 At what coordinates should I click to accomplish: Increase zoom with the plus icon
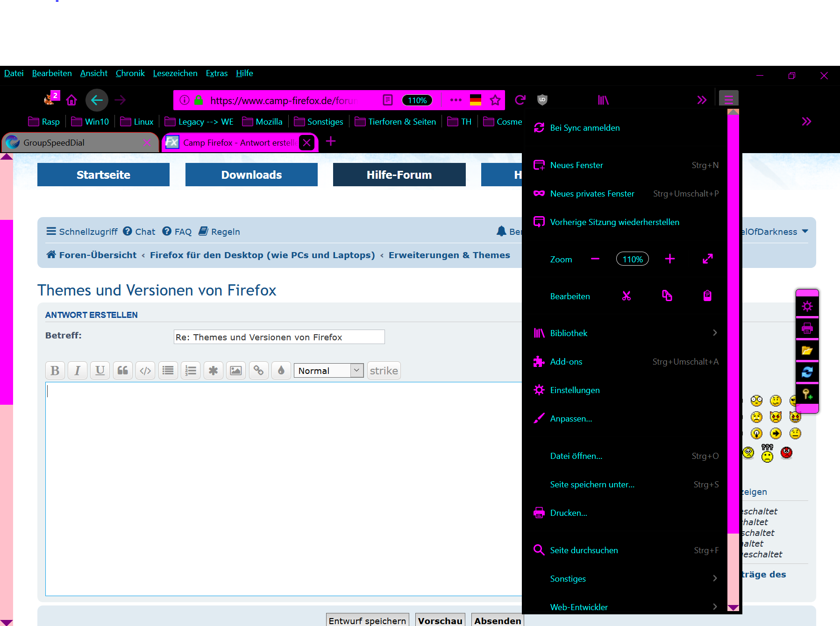pyautogui.click(x=670, y=259)
